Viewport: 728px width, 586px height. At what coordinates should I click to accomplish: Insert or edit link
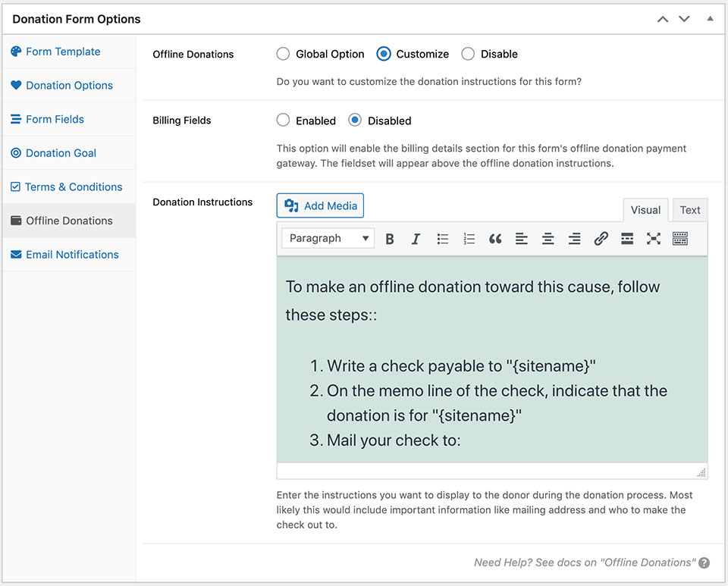pos(601,239)
